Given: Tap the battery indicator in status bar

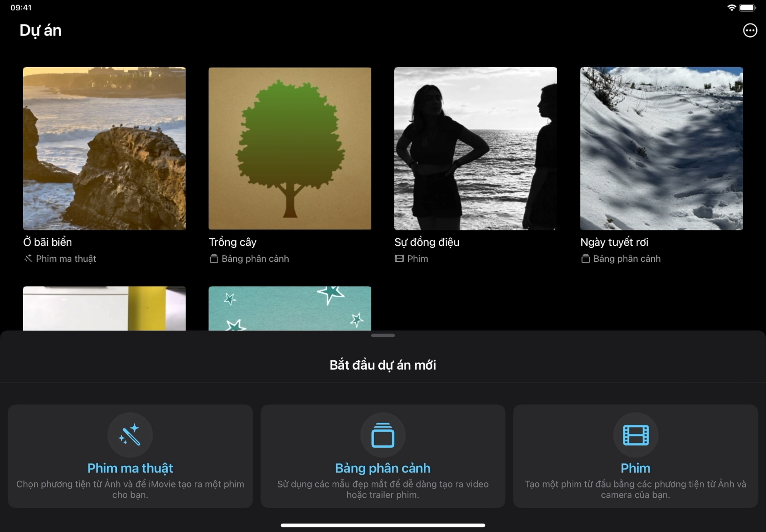Looking at the screenshot, I should pyautogui.click(x=748, y=8).
